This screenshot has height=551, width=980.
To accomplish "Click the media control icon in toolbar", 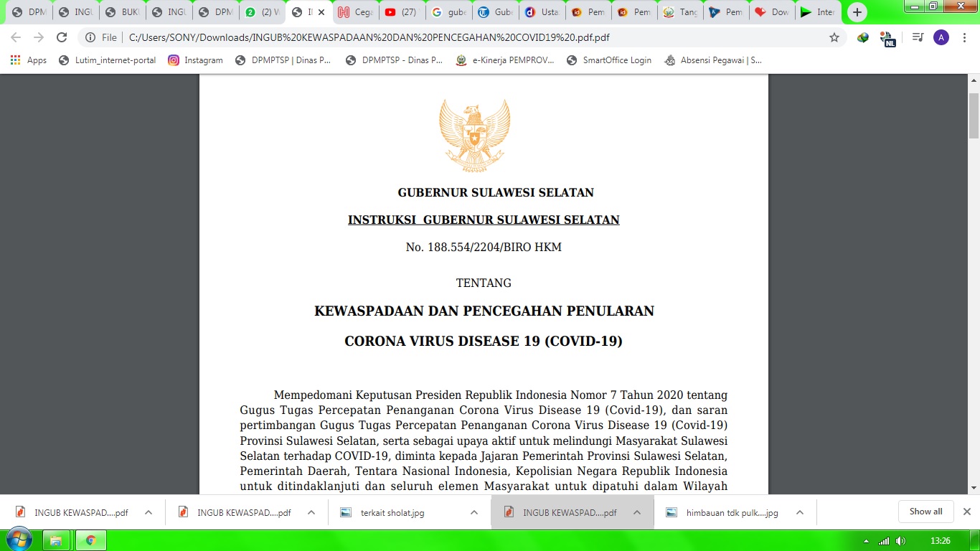I will [918, 37].
